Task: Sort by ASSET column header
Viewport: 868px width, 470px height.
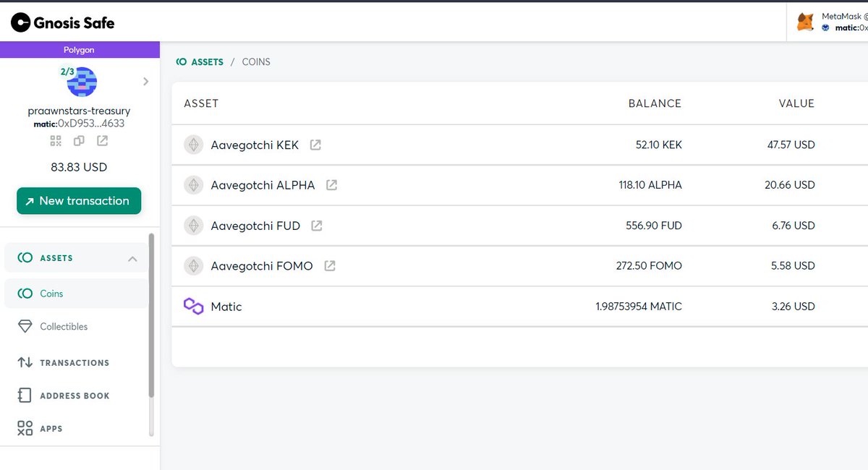Action: (201, 103)
